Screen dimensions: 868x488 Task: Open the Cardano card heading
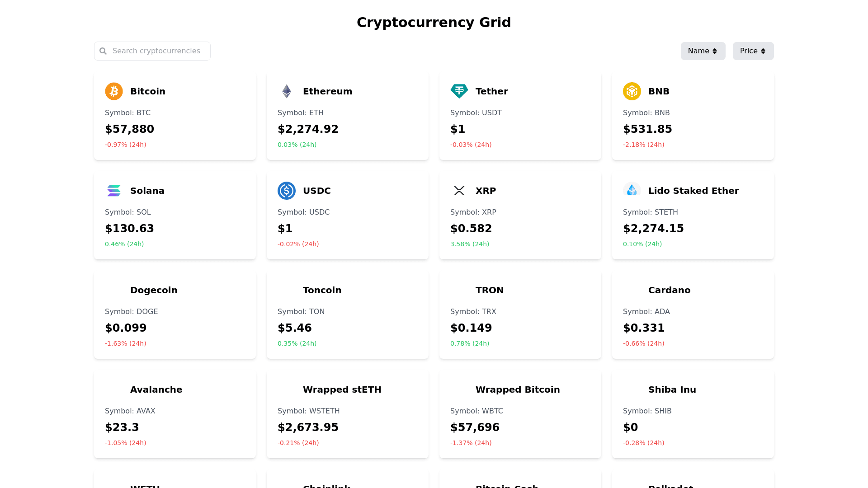tap(669, 290)
